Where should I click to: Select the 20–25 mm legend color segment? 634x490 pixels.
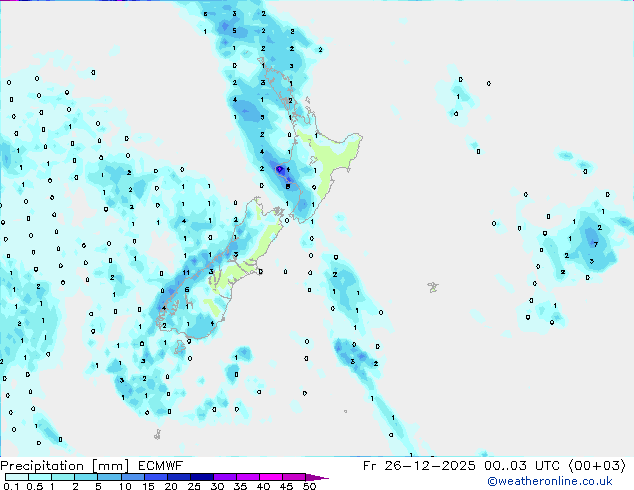[x=178, y=477]
